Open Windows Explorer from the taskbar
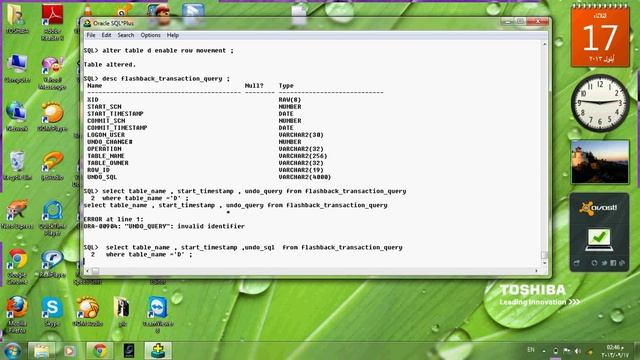Viewport: 640px width, 360px height. pyautogui.click(x=41, y=351)
